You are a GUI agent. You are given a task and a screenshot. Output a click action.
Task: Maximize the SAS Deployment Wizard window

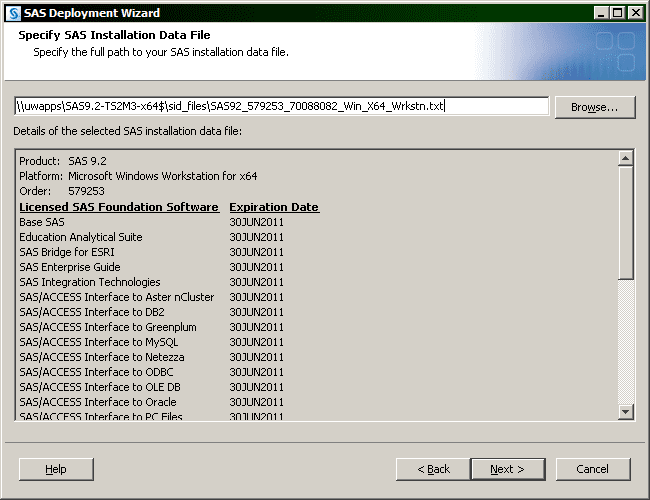pos(617,13)
